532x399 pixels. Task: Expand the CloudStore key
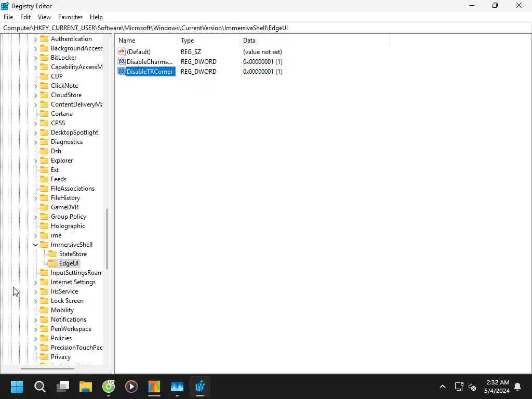(35, 96)
